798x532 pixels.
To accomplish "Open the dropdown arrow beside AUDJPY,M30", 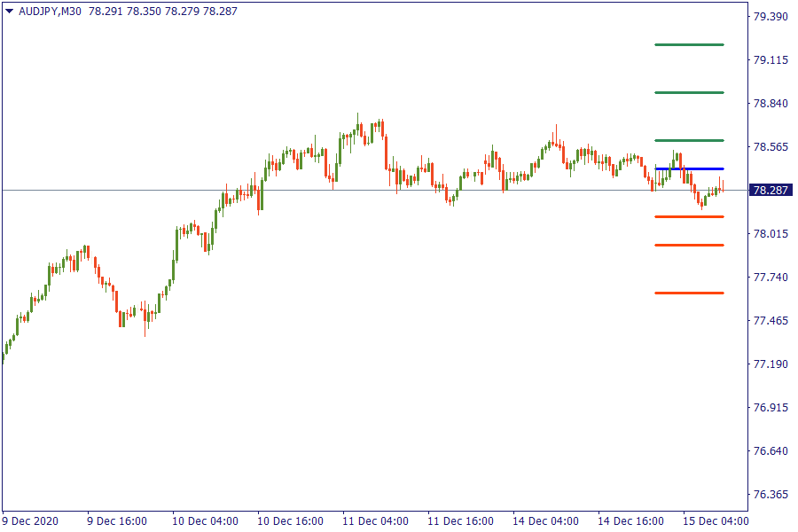I will (x=9, y=12).
